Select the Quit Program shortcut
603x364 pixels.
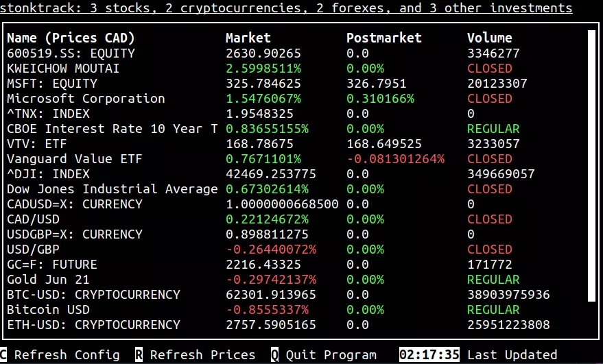pyautogui.click(x=324, y=354)
